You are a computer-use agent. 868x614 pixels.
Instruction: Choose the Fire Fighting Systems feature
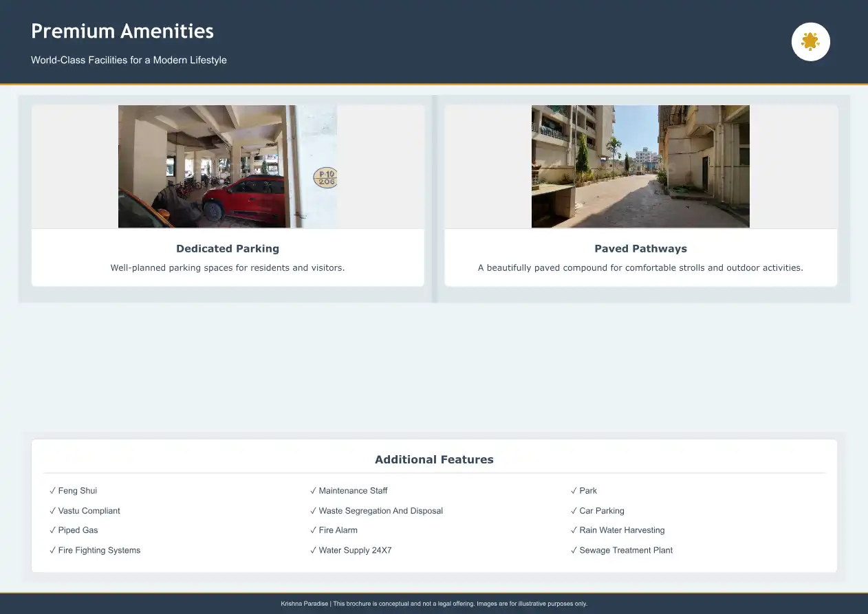point(95,550)
